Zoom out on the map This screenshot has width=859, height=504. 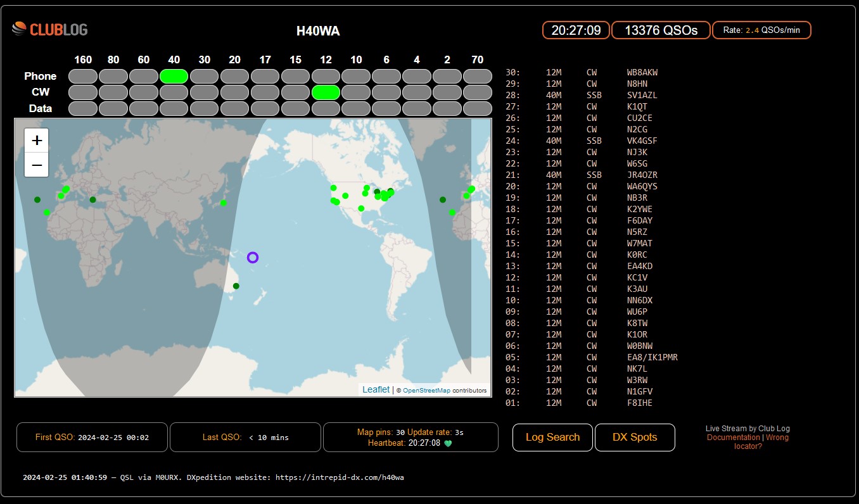(37, 165)
